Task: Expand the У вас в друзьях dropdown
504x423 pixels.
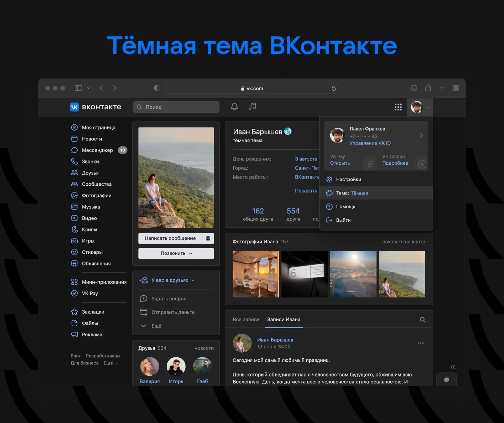Action: (x=170, y=280)
